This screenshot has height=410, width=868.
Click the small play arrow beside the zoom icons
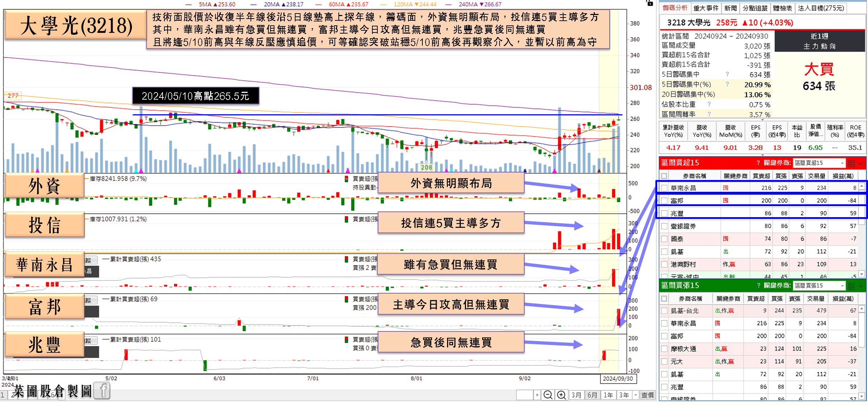click(537, 395)
